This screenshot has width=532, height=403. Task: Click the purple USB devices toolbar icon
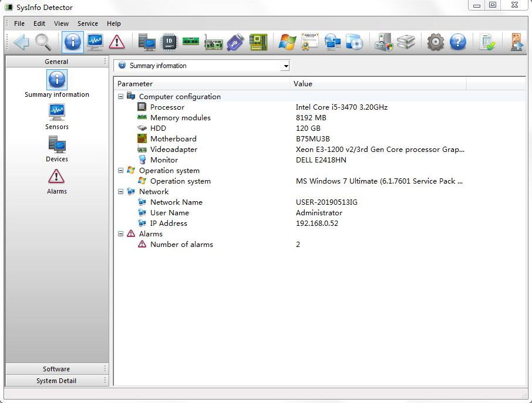pyautogui.click(x=235, y=42)
